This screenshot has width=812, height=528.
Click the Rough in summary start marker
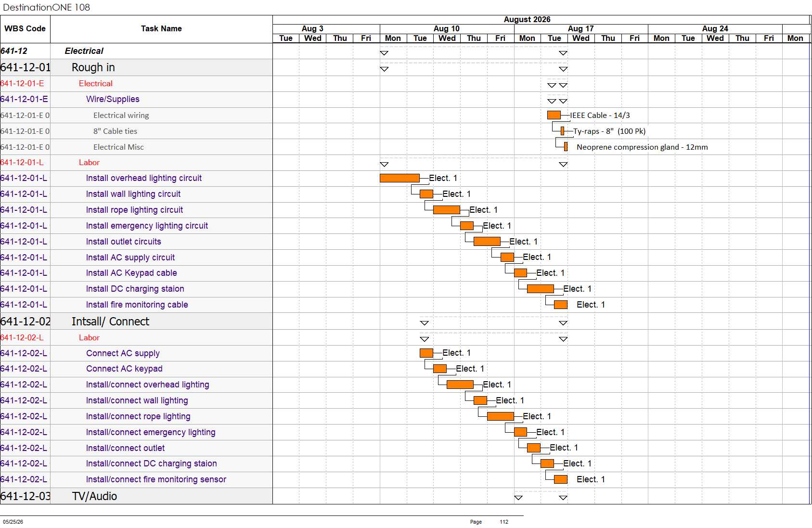[384, 69]
